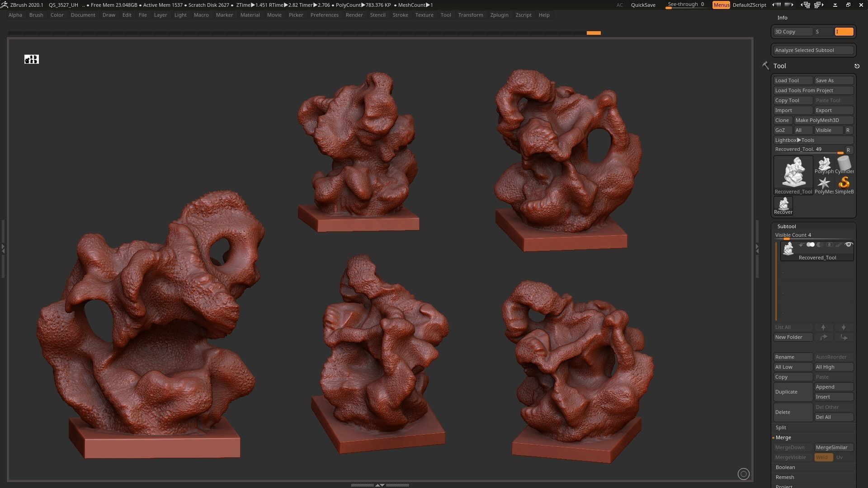Toggle the Uv merge option

coord(844,457)
